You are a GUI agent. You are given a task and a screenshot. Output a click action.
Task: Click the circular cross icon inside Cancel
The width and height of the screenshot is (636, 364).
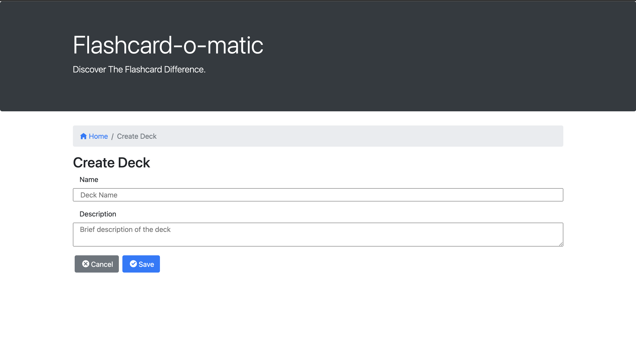85,264
